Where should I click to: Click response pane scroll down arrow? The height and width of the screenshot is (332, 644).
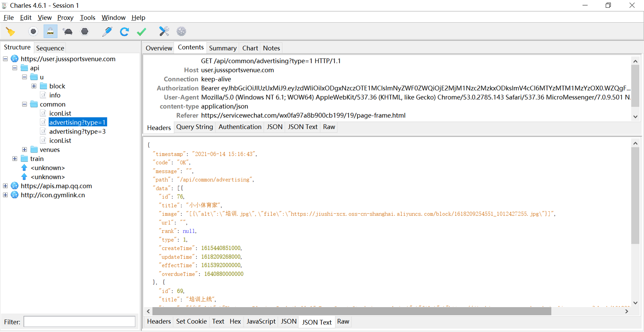[x=635, y=303]
